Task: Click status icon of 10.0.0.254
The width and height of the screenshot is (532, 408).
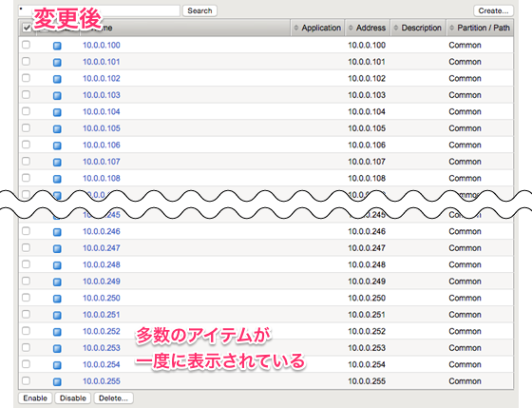Action: point(57,365)
